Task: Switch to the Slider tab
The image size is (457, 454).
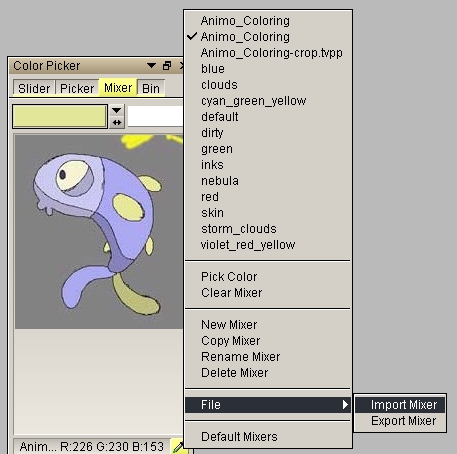Action: point(34,88)
